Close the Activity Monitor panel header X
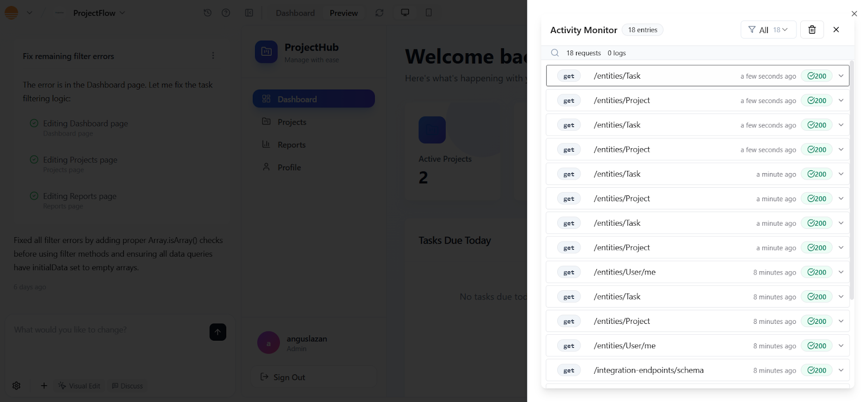Viewport: 868px width, 402px height. [836, 29]
